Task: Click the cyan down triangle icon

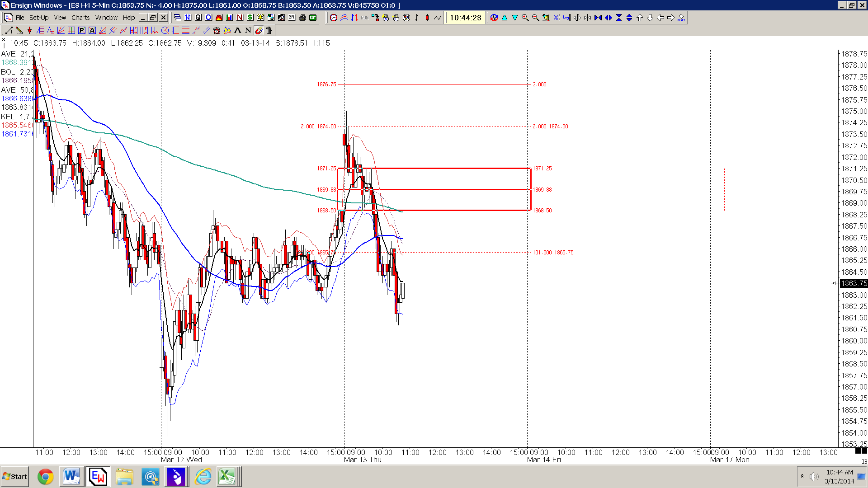Action: 515,18
